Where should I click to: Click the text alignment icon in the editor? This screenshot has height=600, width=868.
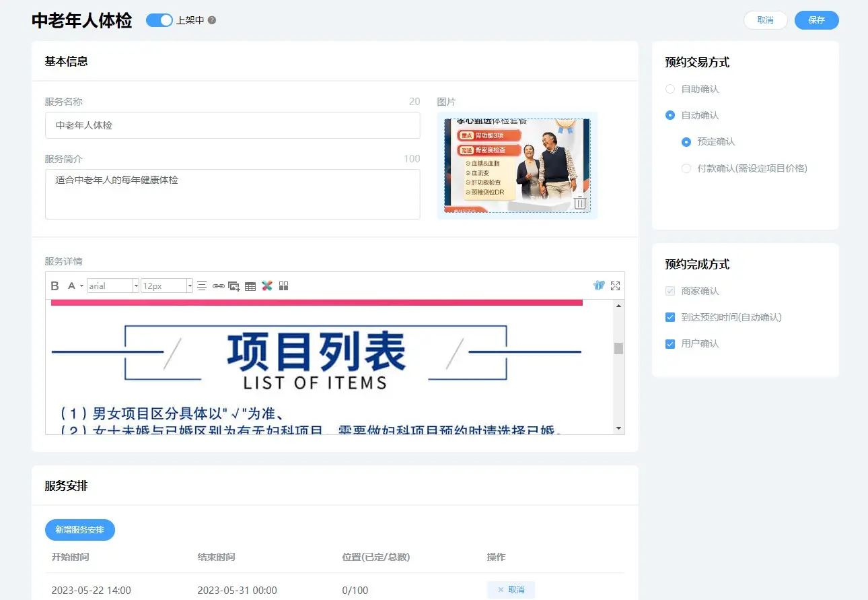pyautogui.click(x=202, y=286)
